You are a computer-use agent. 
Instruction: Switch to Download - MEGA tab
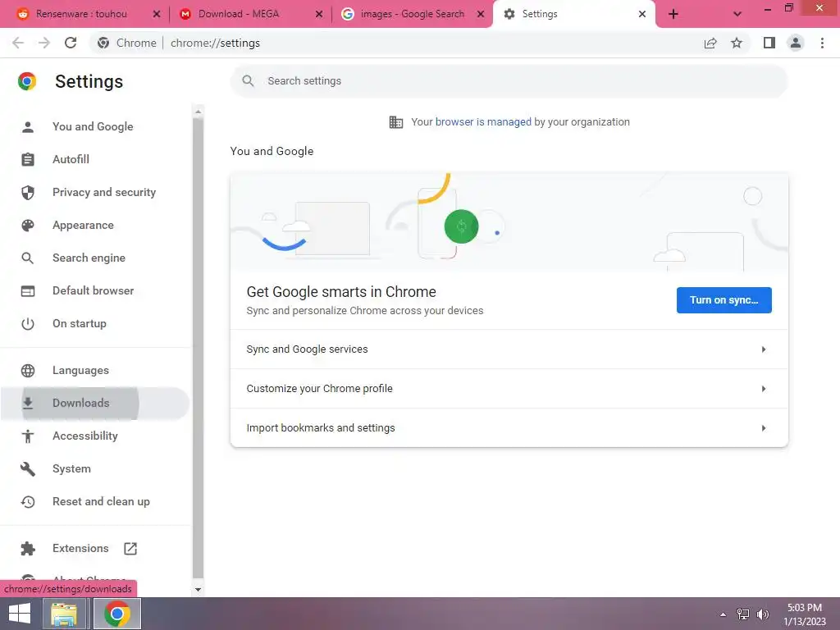[x=239, y=14]
